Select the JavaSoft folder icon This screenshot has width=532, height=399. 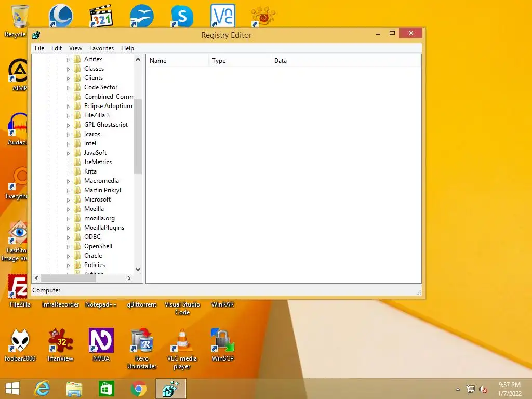pyautogui.click(x=77, y=153)
